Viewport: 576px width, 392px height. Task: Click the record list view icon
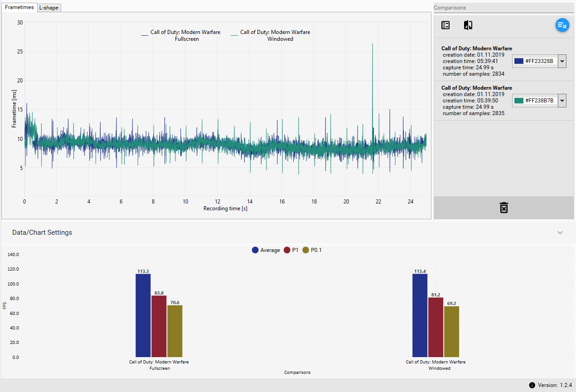coord(445,25)
